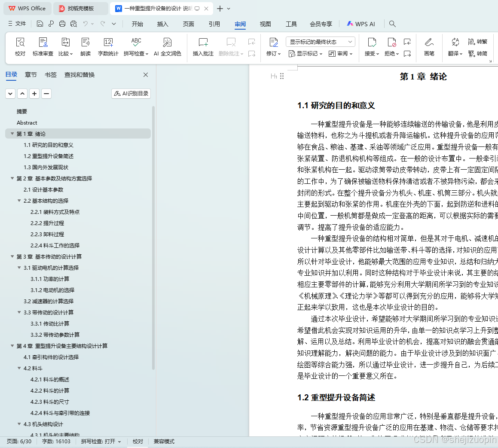Collapse the 3.1 驱动电机的计算选择 node
498x448 pixels.
tap(19, 268)
